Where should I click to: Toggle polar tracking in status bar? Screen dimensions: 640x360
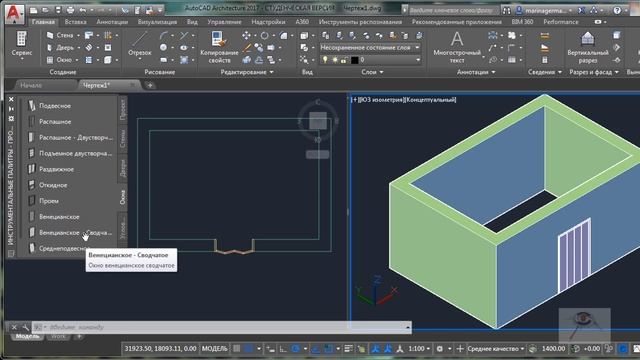[x=296, y=349]
